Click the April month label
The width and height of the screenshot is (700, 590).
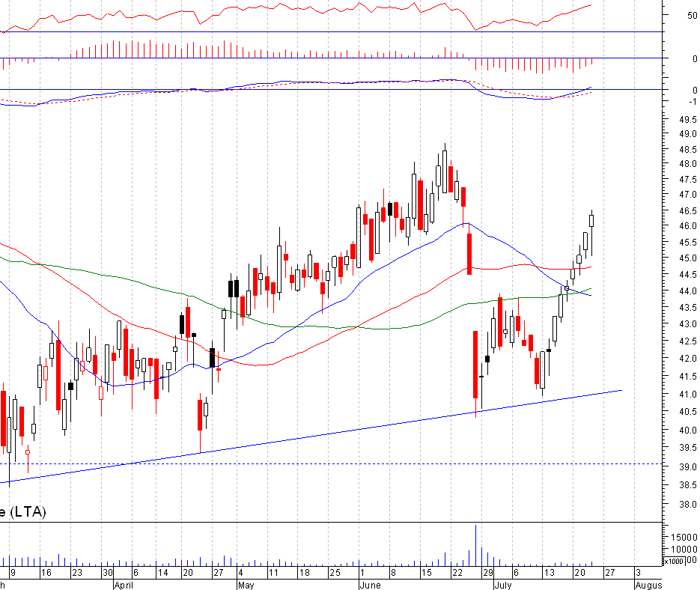124,585
